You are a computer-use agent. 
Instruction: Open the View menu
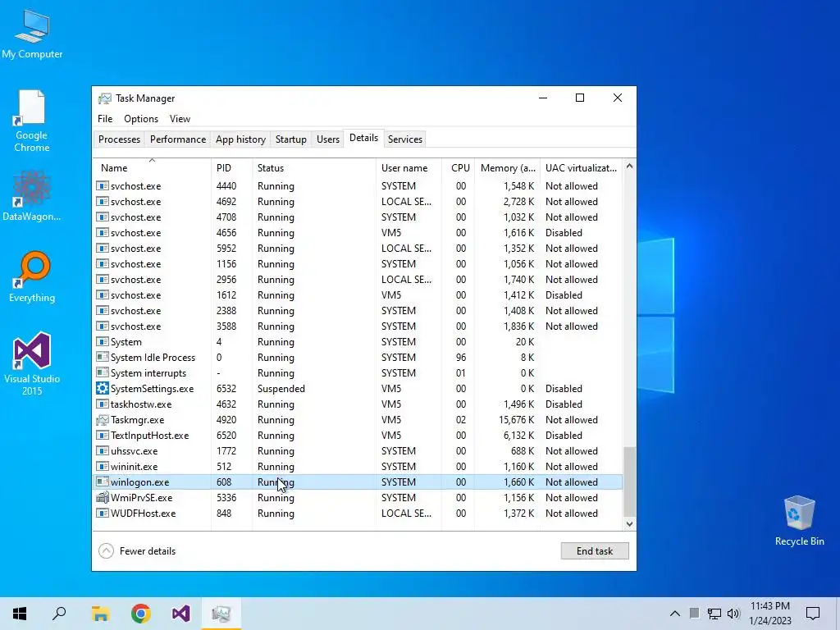click(180, 119)
